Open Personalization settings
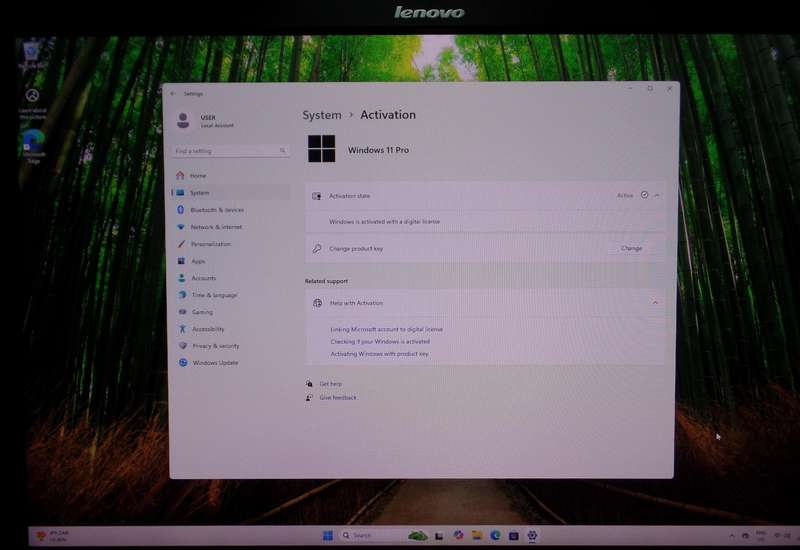The height and width of the screenshot is (550, 800). tap(231, 244)
